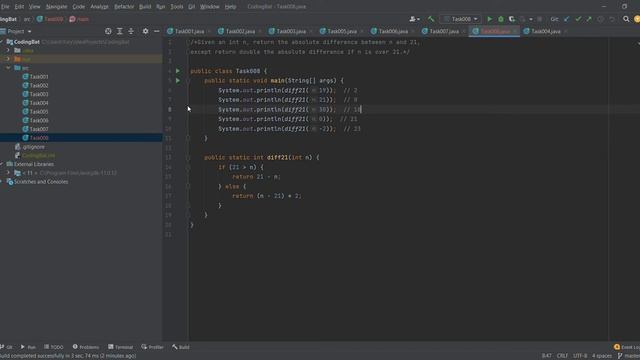The width and height of the screenshot is (640, 360).
Task: Run Task008 with the green Run button
Action: [x=489, y=19]
